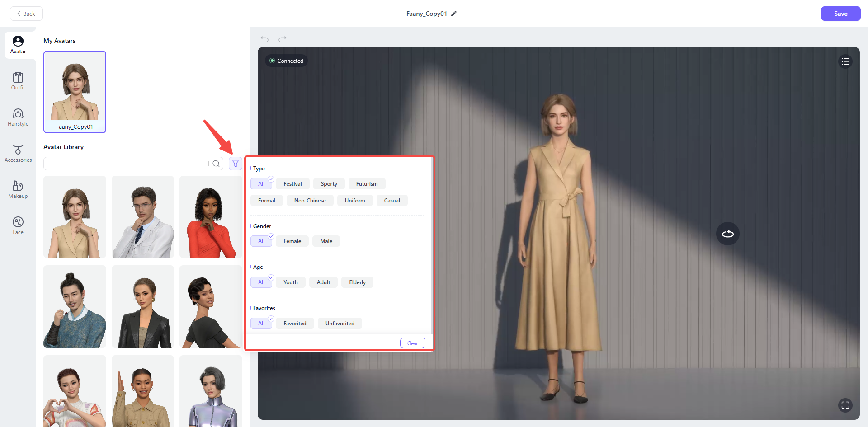Select All under Type filter
The height and width of the screenshot is (427, 868).
[x=261, y=183]
